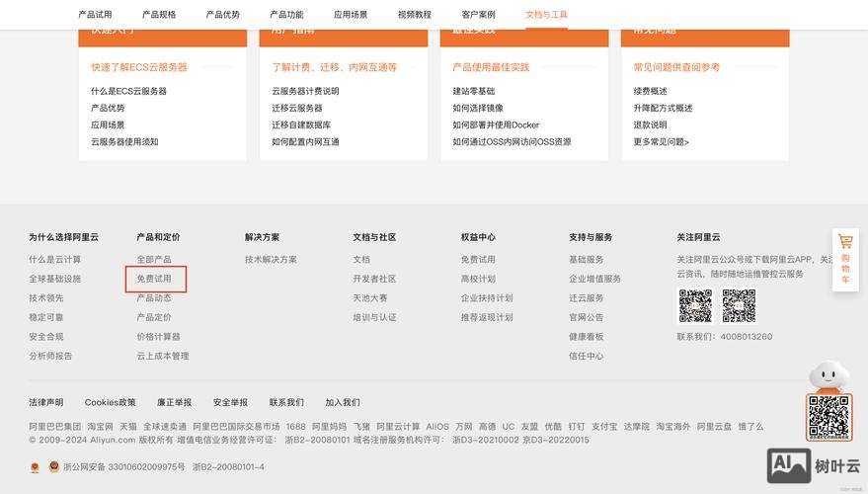Viewport: 868px width, 494px height.
Task: Open 技术解决方案 footer link
Action: [x=271, y=259]
